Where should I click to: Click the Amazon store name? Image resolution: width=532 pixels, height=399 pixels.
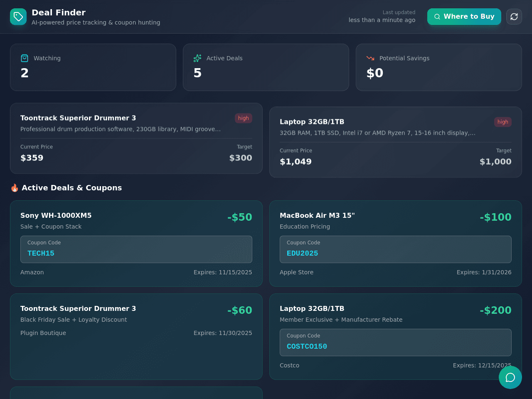coord(32,272)
